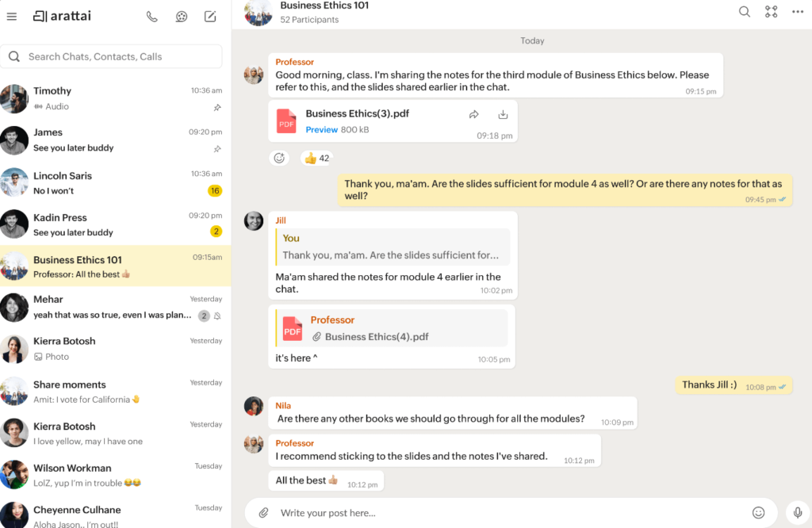Search within the Business Ethics 101 chat
Image resolution: width=812 pixels, height=528 pixels.
(744, 11)
